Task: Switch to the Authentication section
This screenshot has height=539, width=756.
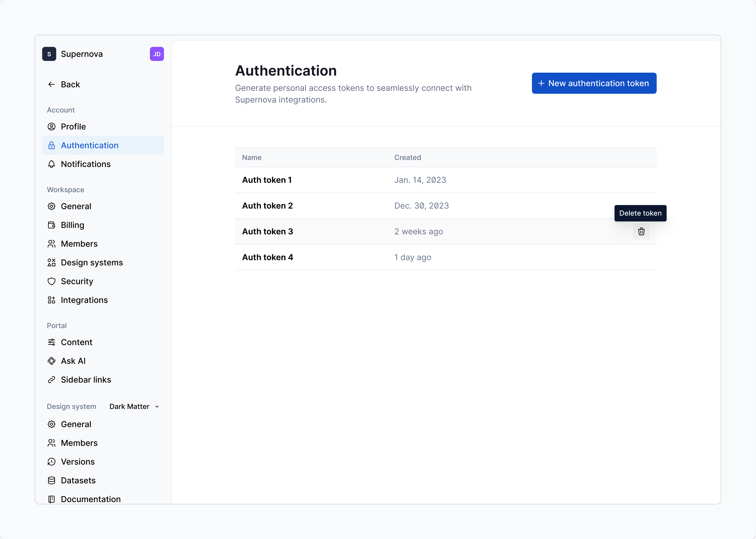Action: (90, 145)
